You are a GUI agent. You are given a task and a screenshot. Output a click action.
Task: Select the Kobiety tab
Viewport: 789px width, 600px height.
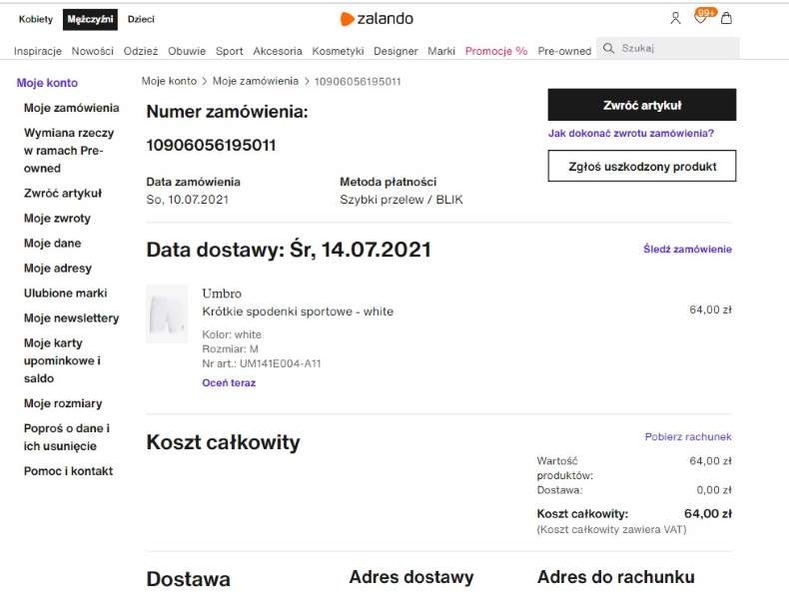(x=36, y=19)
